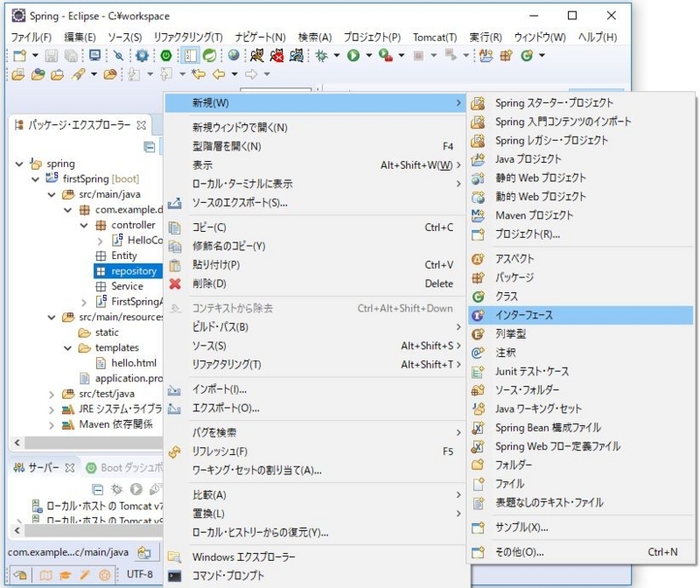The width and height of the screenshot is (700, 588).
Task: Expand the ビルド・パス(B) submenu
Action: coord(458,327)
